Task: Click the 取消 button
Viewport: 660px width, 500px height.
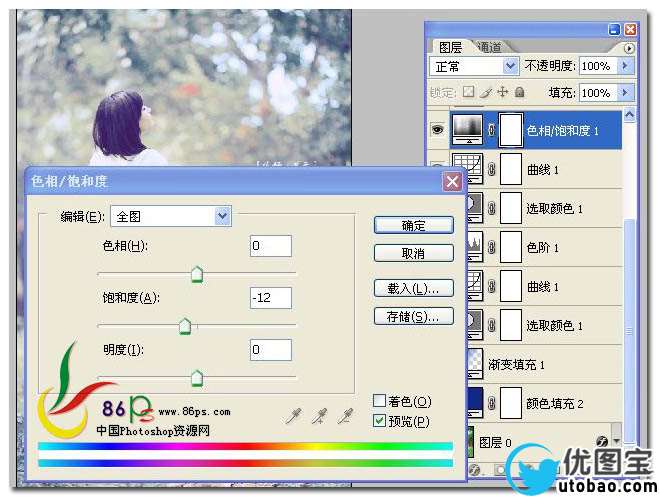Action: click(x=413, y=253)
